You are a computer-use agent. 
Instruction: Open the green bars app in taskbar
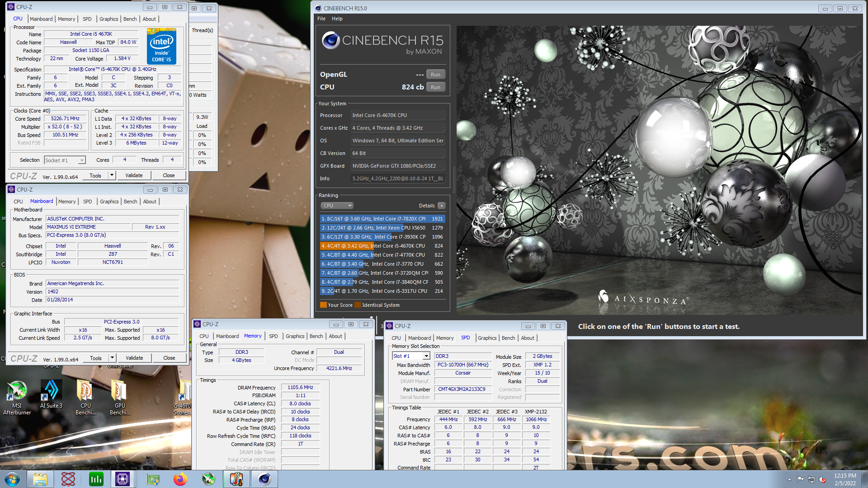pyautogui.click(x=96, y=479)
